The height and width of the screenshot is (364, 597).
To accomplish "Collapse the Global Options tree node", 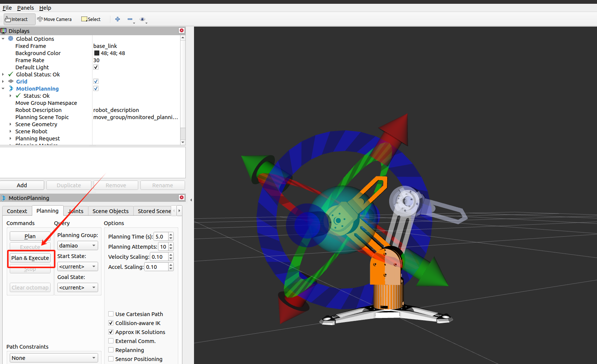I will [3, 39].
